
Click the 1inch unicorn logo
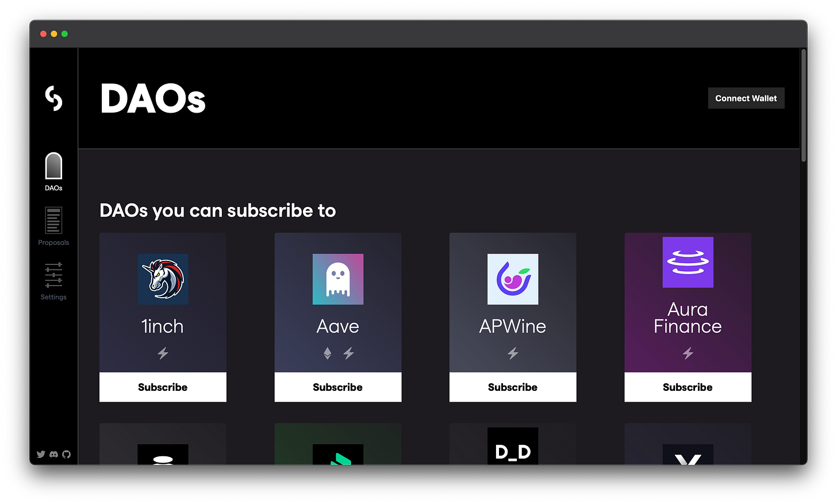click(x=163, y=279)
